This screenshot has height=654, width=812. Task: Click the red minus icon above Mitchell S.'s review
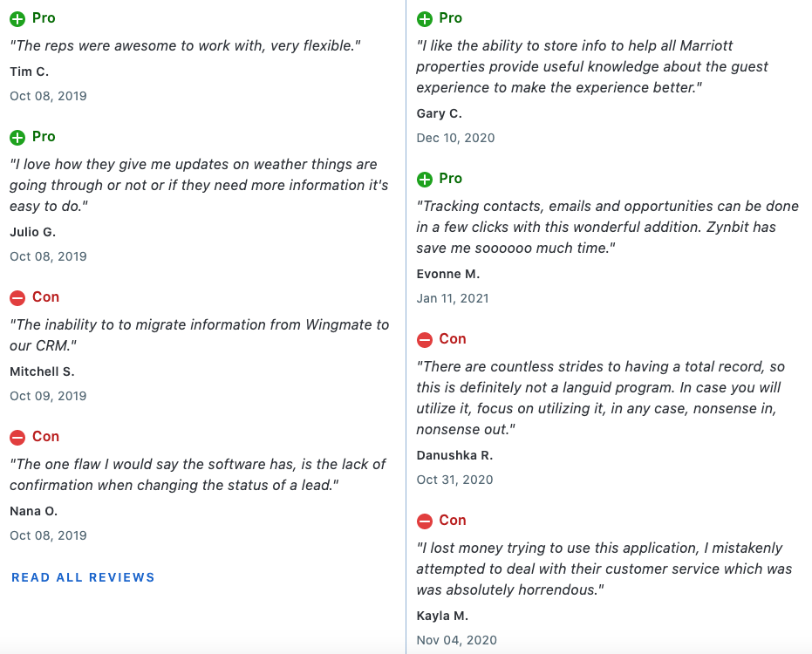tap(17, 298)
